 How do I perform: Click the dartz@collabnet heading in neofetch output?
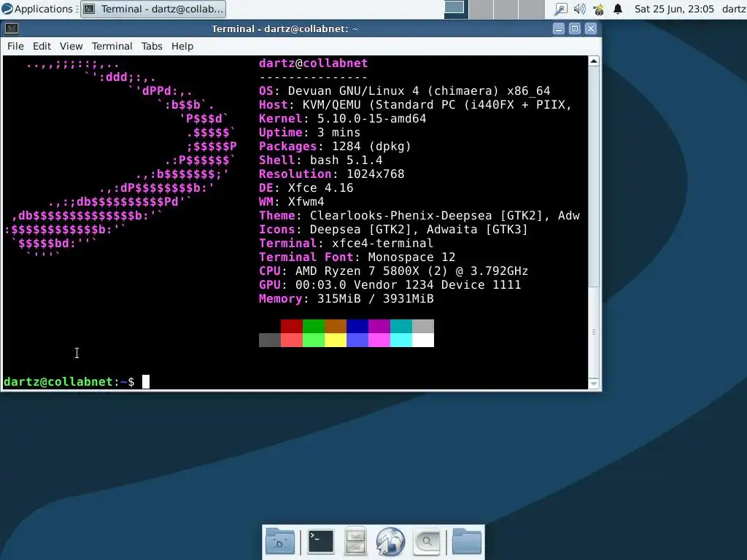(313, 63)
